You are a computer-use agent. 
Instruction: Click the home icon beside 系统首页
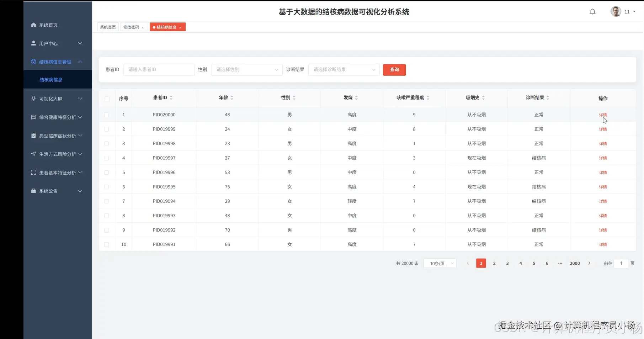click(x=33, y=25)
